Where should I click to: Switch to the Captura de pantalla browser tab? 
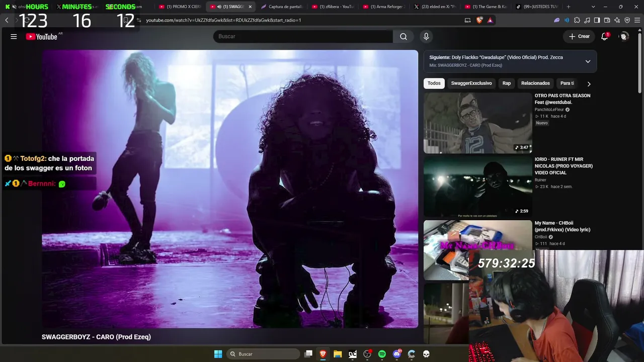281,7
